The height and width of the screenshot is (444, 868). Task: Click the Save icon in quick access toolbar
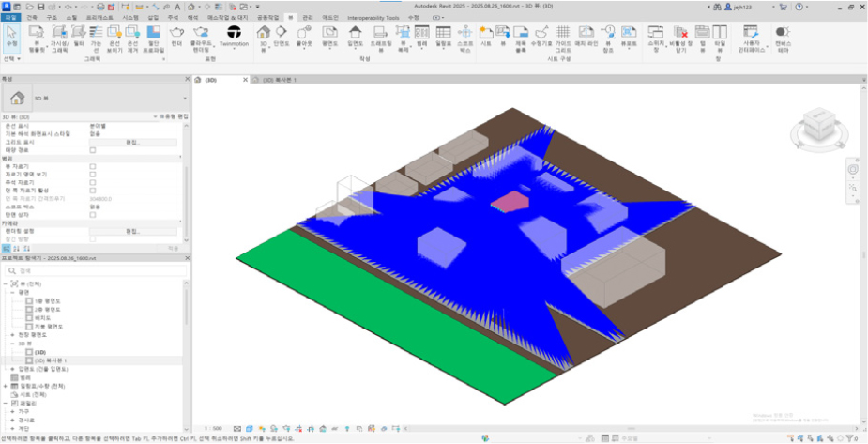pos(39,8)
